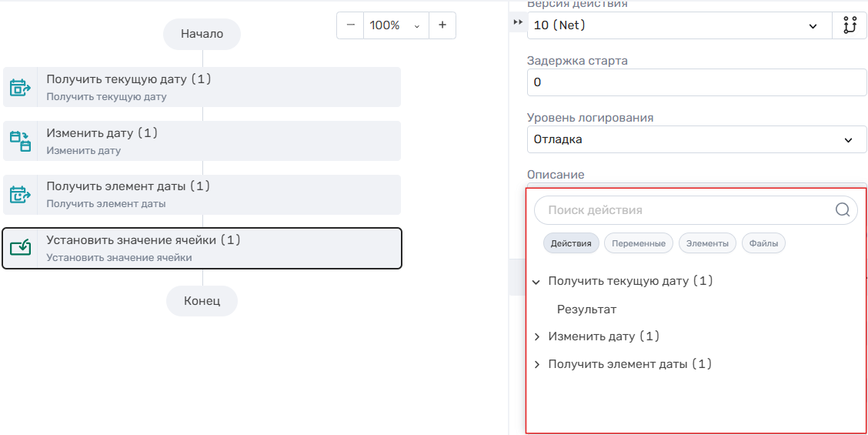This screenshot has width=868, height=435.
Task: Click the 'Получить элемент даты' step icon
Action: pos(20,195)
